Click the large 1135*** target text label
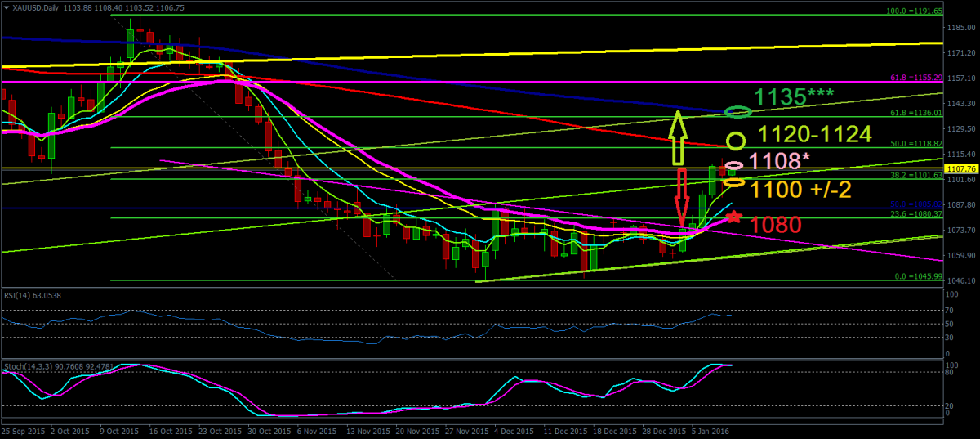 793,97
